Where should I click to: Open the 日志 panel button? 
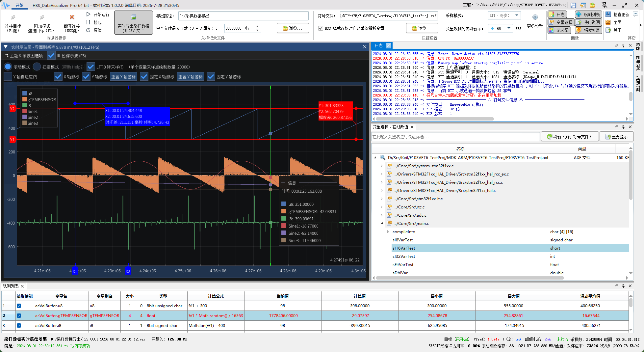(557, 14)
